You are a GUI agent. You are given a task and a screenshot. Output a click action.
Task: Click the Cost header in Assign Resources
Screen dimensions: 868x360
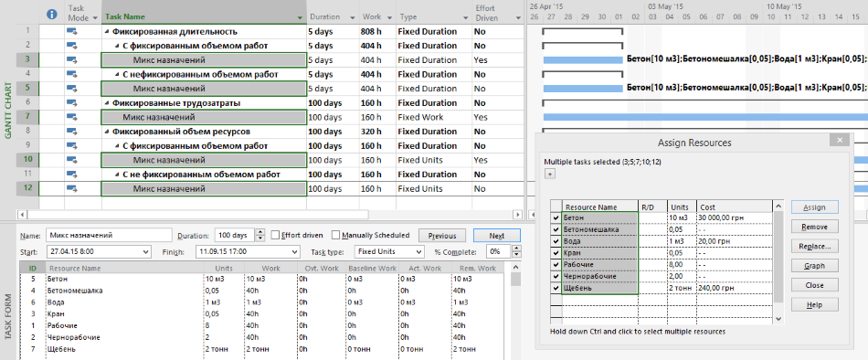pos(733,207)
